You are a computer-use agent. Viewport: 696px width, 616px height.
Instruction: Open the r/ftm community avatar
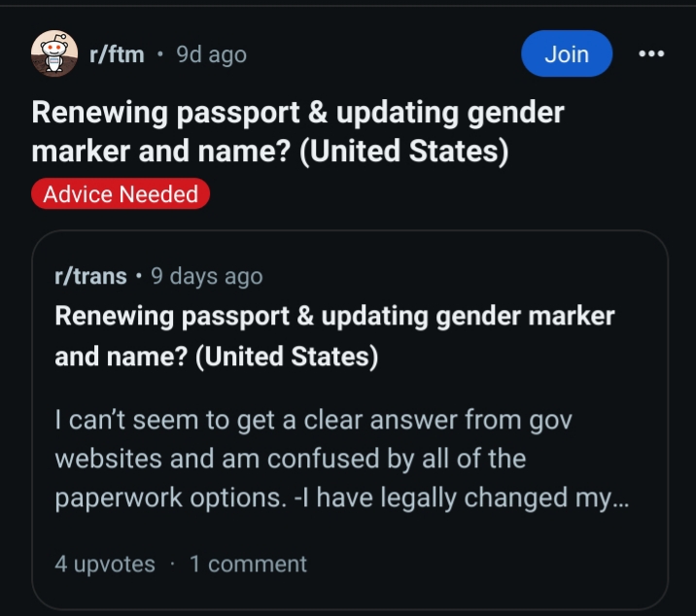[x=54, y=53]
